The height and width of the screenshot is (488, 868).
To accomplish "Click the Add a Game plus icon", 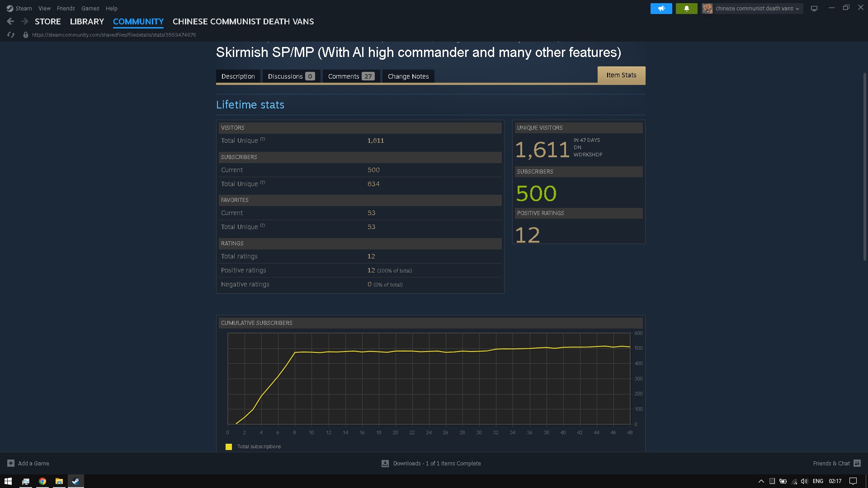I will click(x=11, y=463).
